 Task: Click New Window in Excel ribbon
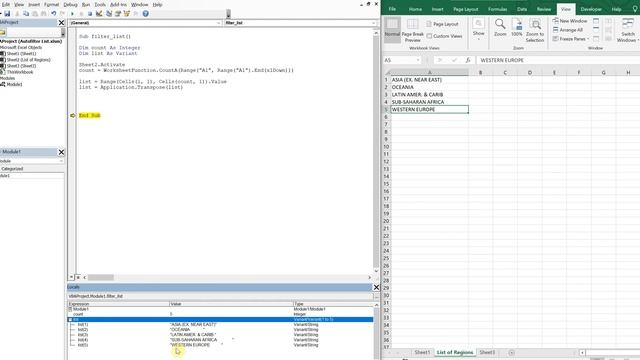click(x=570, y=21)
